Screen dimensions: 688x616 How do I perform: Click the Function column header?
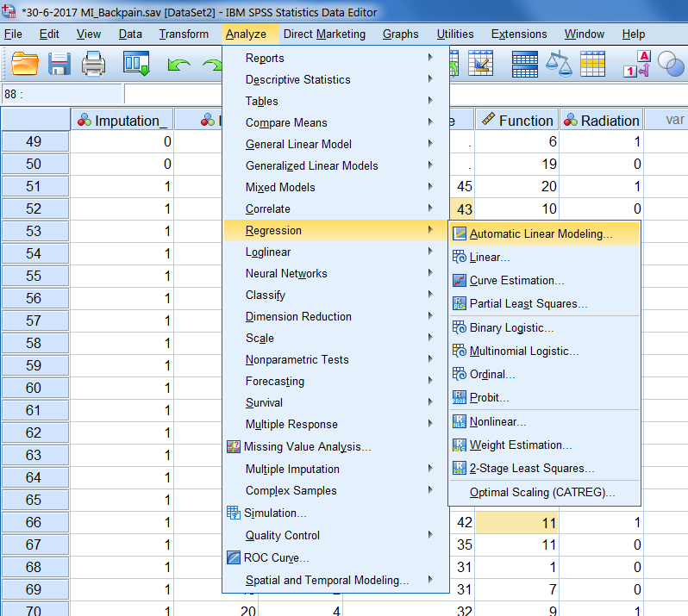tap(516, 121)
